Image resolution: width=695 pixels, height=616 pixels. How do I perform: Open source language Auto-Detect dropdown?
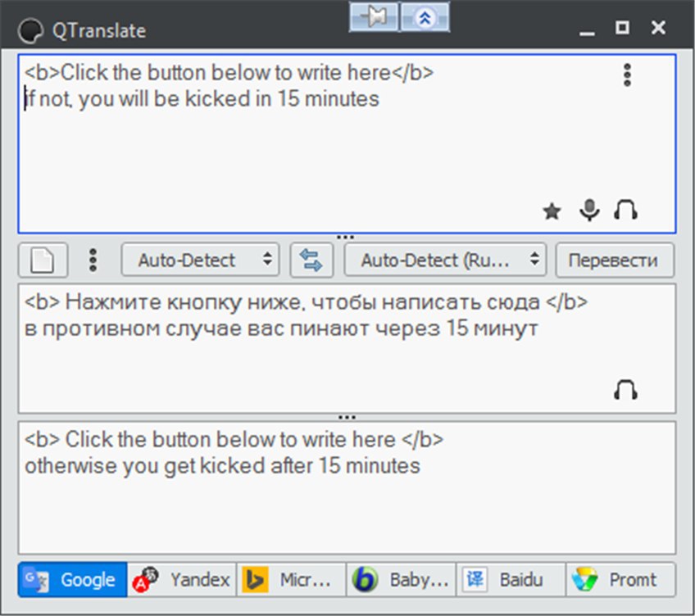tap(200, 260)
